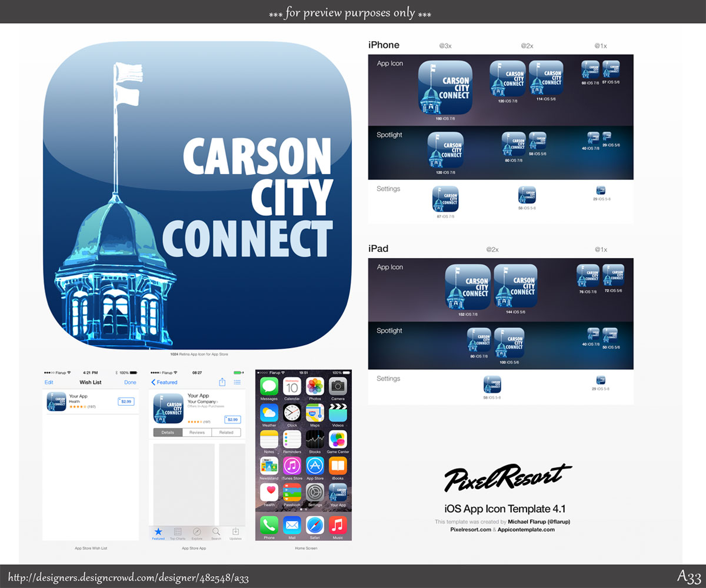Open the app icon in the Wish List row
The image size is (706, 588).
click(x=56, y=402)
